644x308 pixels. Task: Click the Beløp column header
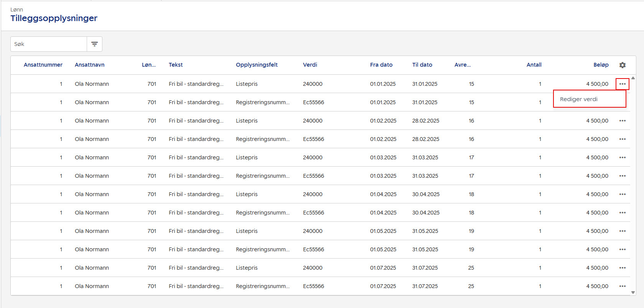pyautogui.click(x=601, y=65)
